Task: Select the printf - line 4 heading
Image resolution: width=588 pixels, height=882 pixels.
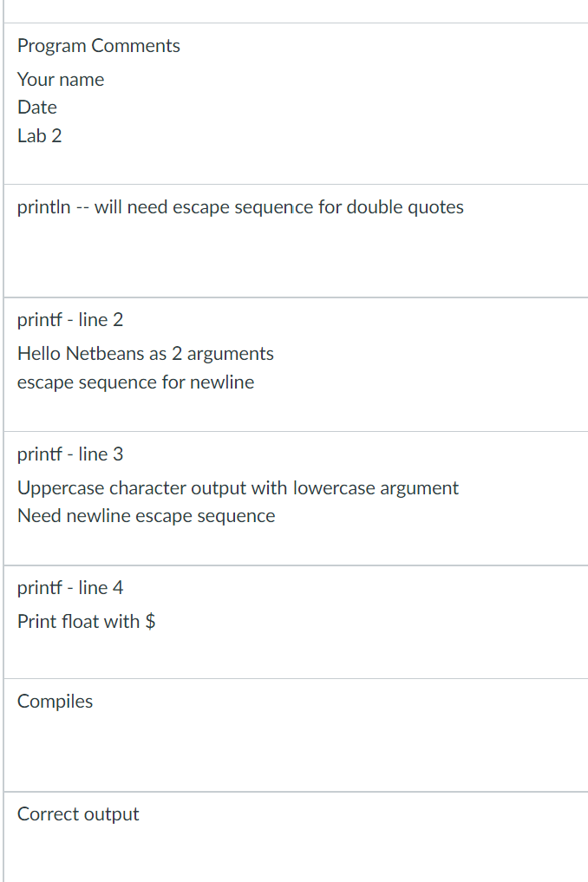Action: coord(69,587)
